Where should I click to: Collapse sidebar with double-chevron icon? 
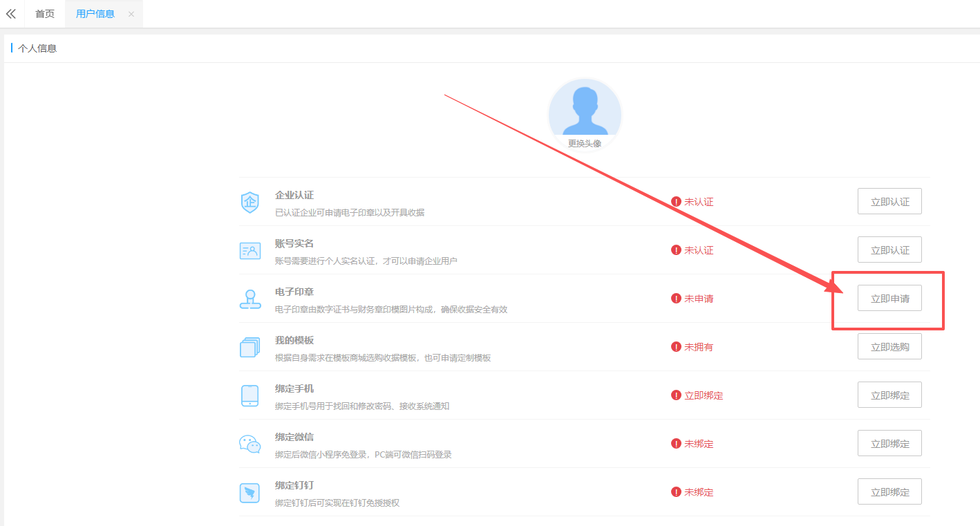[11, 14]
